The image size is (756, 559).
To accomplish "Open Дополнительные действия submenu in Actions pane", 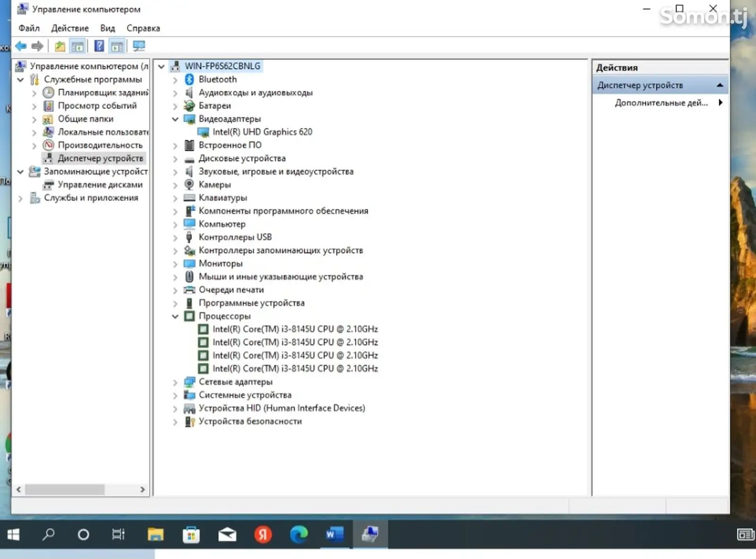I will 661,103.
